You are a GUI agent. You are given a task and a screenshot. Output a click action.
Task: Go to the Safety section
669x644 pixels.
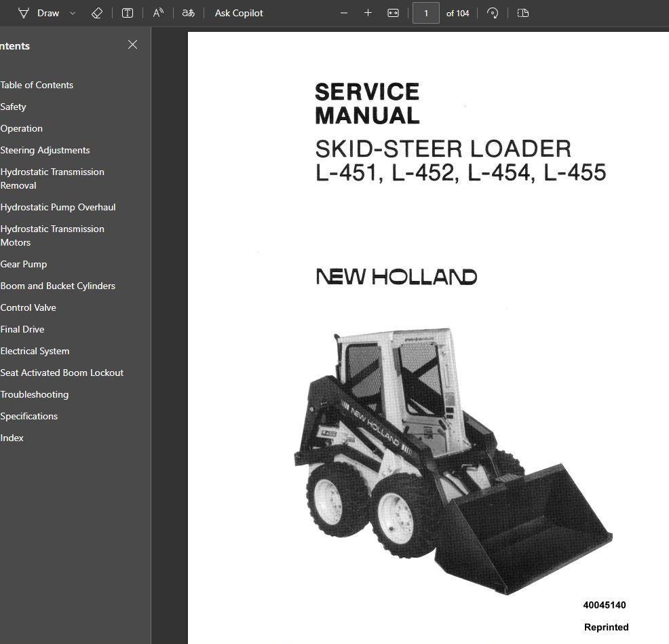click(13, 107)
